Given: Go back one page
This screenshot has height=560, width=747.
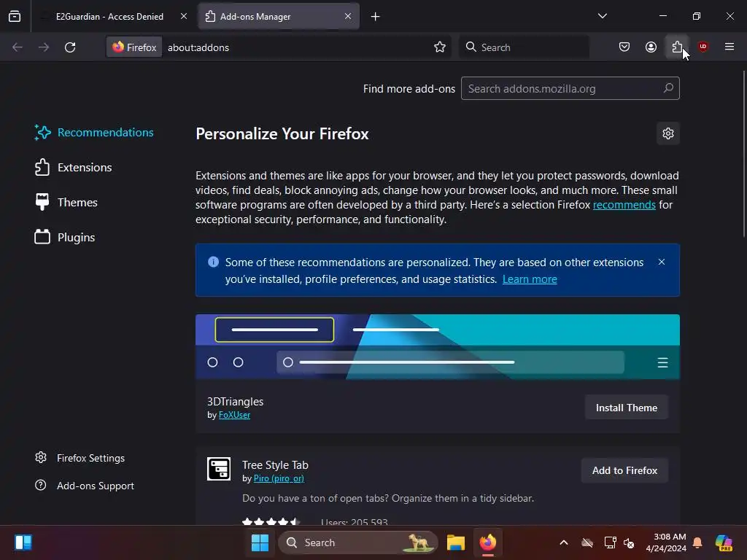Looking at the screenshot, I should [x=18, y=47].
